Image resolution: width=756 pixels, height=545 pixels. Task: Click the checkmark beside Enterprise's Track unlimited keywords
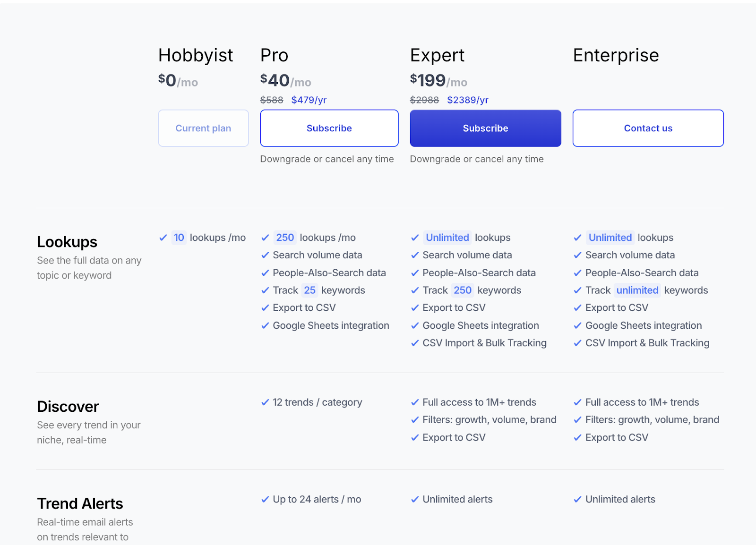point(577,290)
